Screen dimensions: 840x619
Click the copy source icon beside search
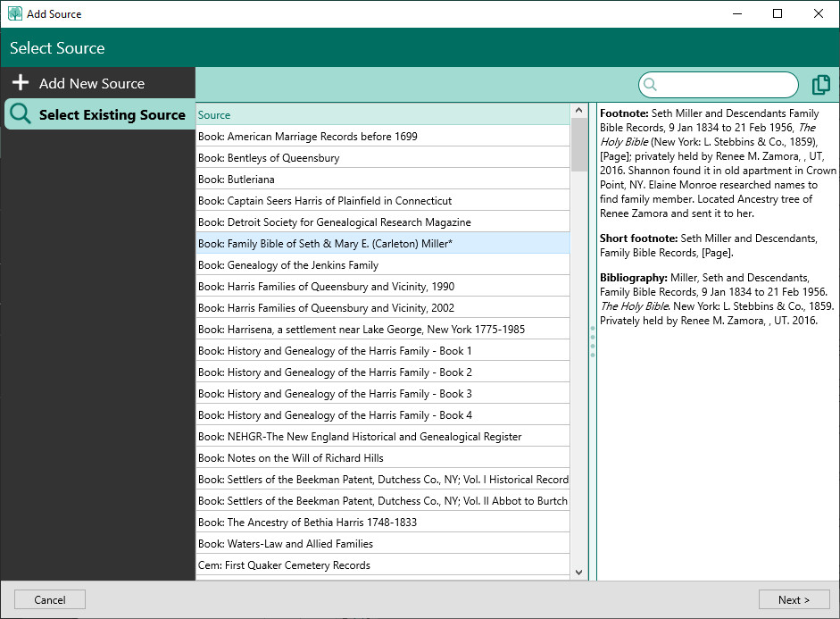click(x=820, y=85)
